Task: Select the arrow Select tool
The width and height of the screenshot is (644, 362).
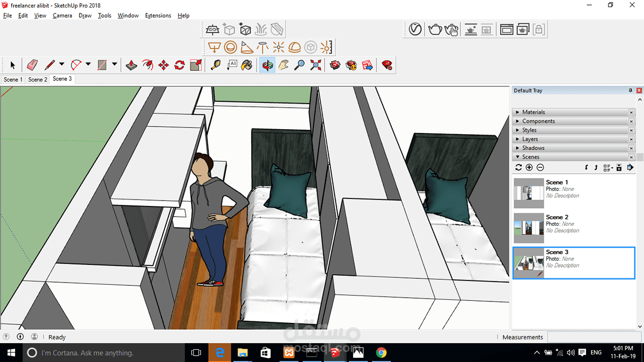Action: point(13,65)
